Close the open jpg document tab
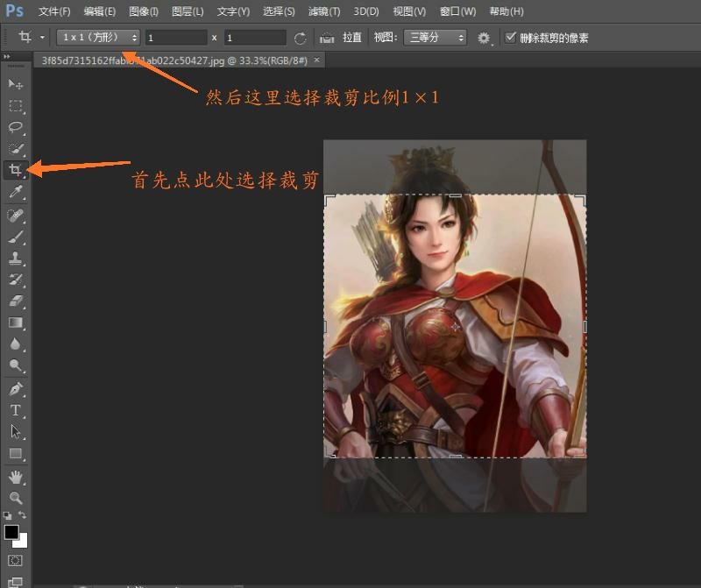The height and width of the screenshot is (588, 701). click(x=316, y=60)
